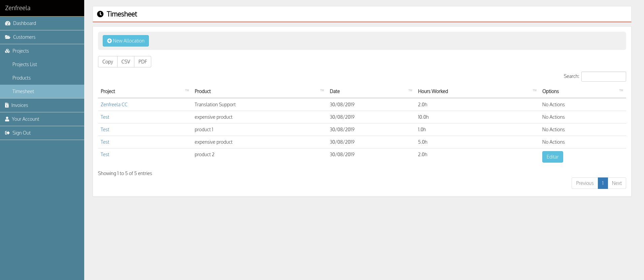Click the Invoices document icon
Viewport: 644px width, 280px height.
[x=7, y=105]
